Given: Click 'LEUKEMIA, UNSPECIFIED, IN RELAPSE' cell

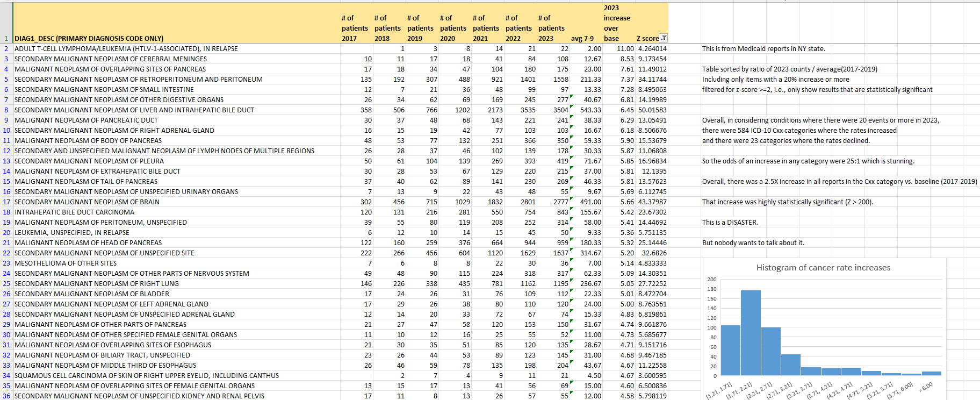Looking at the screenshot, I should [176, 233].
